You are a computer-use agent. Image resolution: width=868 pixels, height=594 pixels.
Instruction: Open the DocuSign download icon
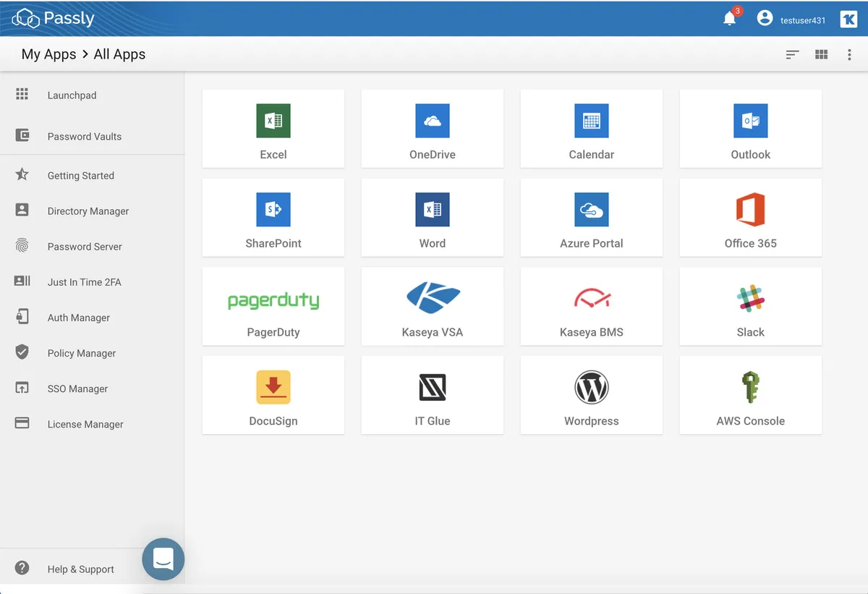coord(273,387)
